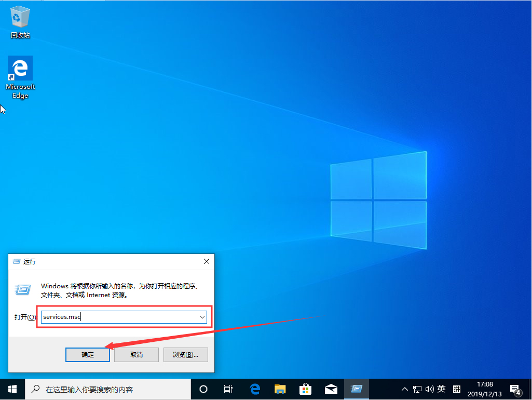
Task: Click the 确定 button to run services.msc
Action: point(87,355)
